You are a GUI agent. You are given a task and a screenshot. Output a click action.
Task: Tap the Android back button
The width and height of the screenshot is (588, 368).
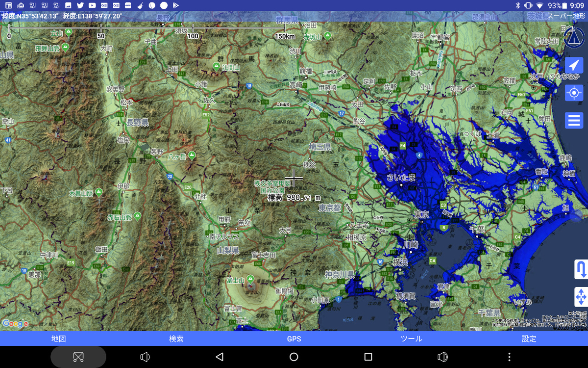pyautogui.click(x=220, y=357)
